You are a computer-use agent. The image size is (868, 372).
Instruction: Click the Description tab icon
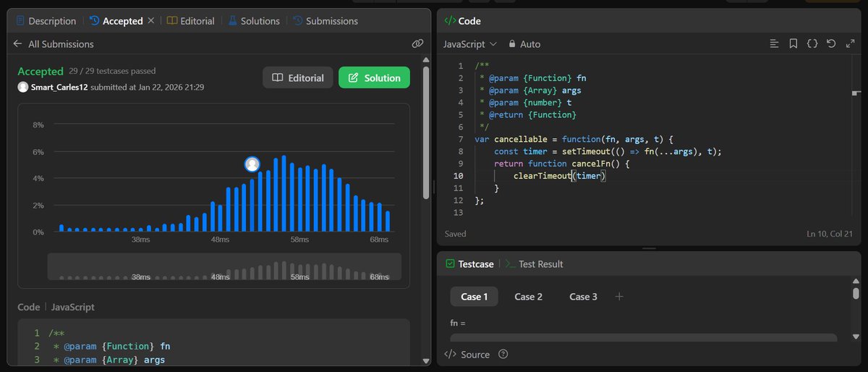coord(20,21)
